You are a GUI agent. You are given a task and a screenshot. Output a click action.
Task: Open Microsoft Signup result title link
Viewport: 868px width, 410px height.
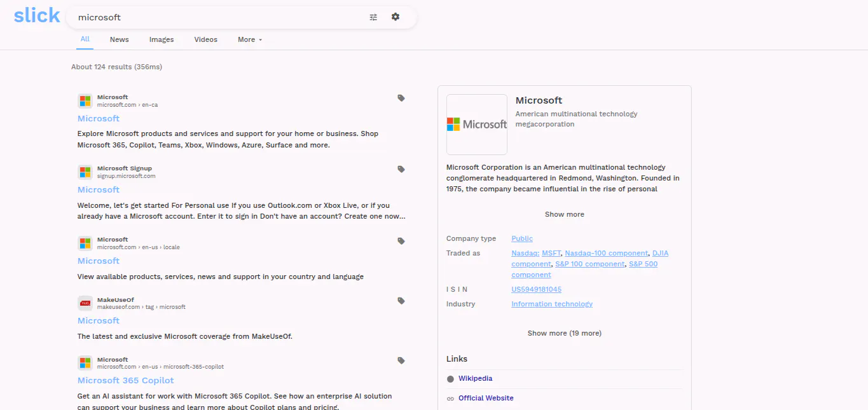click(x=99, y=189)
